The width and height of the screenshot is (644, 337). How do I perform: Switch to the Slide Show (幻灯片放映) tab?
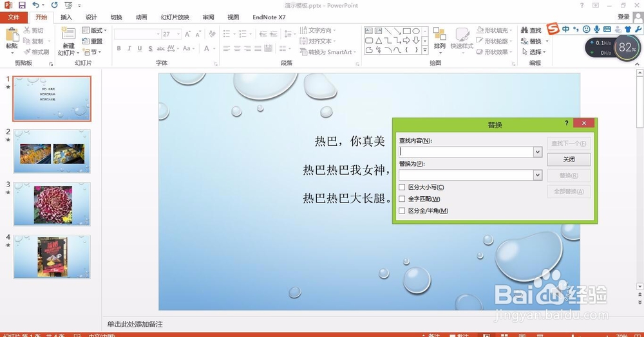(175, 17)
